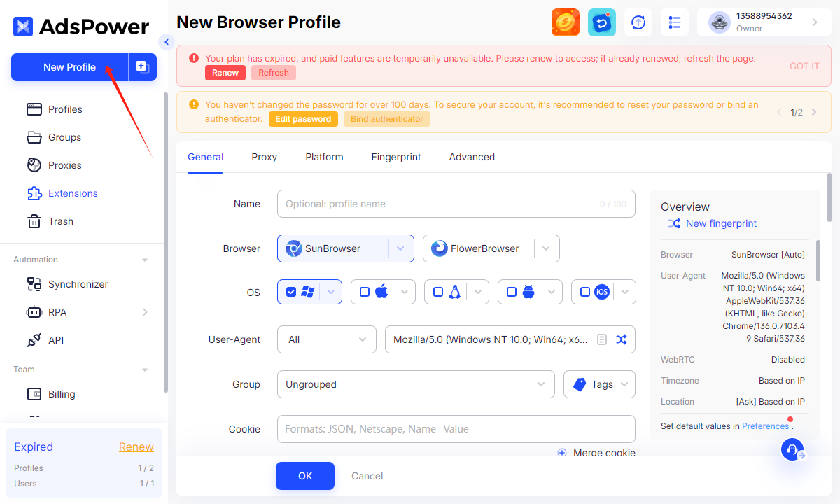840x504 pixels.
Task: Switch to the Proxy tab
Action: (265, 157)
